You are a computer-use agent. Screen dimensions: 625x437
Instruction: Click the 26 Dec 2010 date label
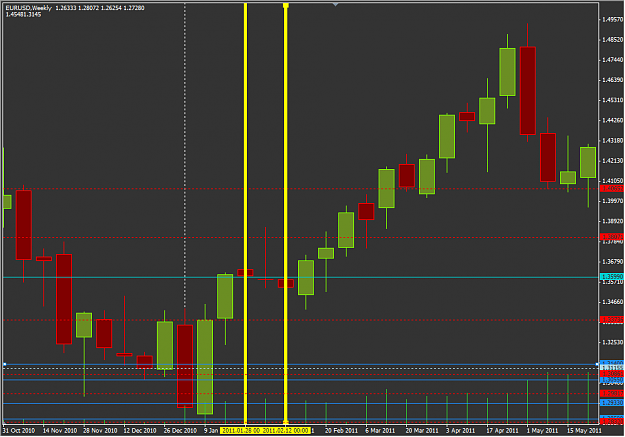pyautogui.click(x=180, y=431)
